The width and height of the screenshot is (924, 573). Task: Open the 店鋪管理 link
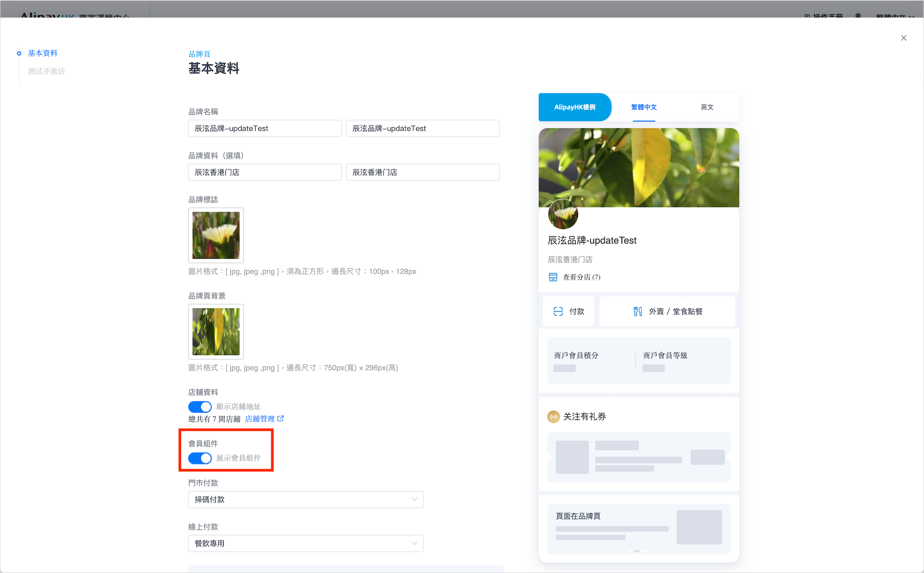(x=260, y=419)
